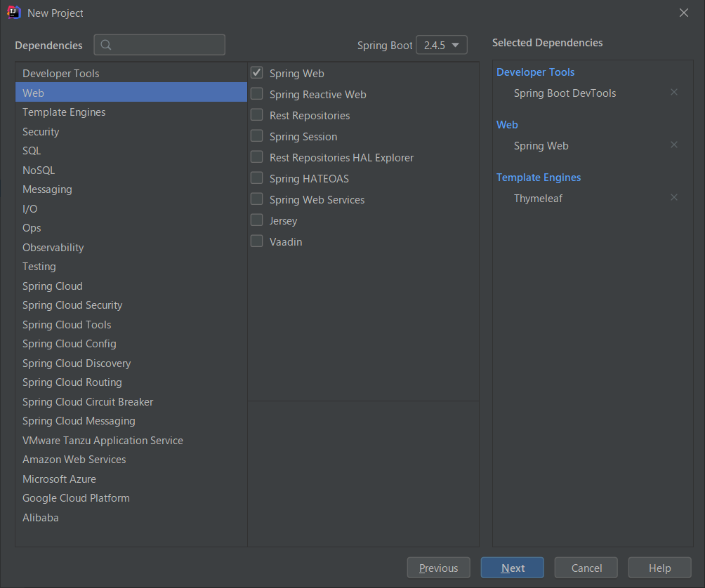Select Spring Boot DevTools in selected list

pos(565,93)
